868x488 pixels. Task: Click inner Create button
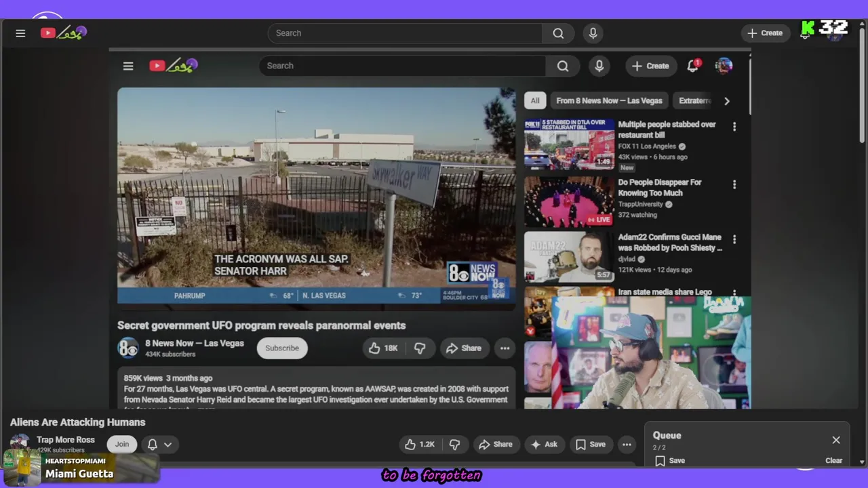tap(650, 66)
